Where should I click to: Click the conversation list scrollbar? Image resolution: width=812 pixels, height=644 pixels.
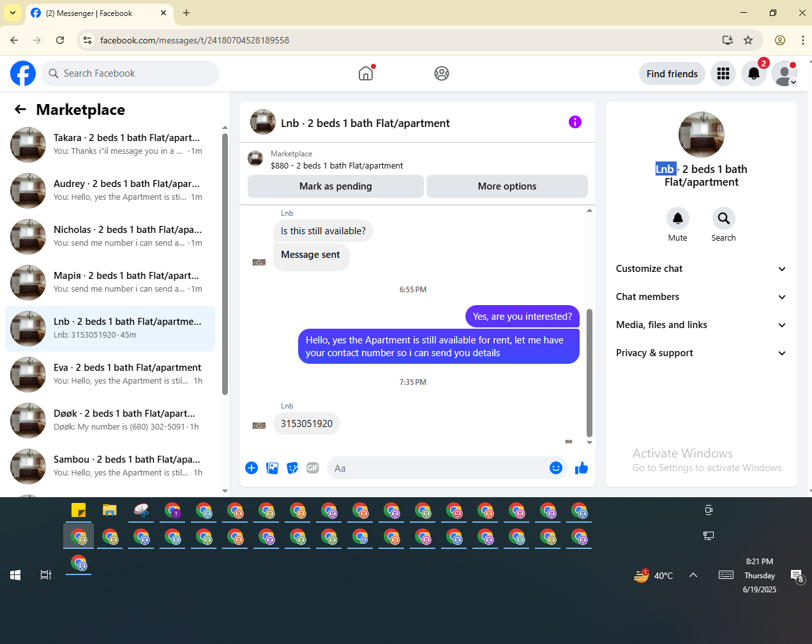(225, 264)
